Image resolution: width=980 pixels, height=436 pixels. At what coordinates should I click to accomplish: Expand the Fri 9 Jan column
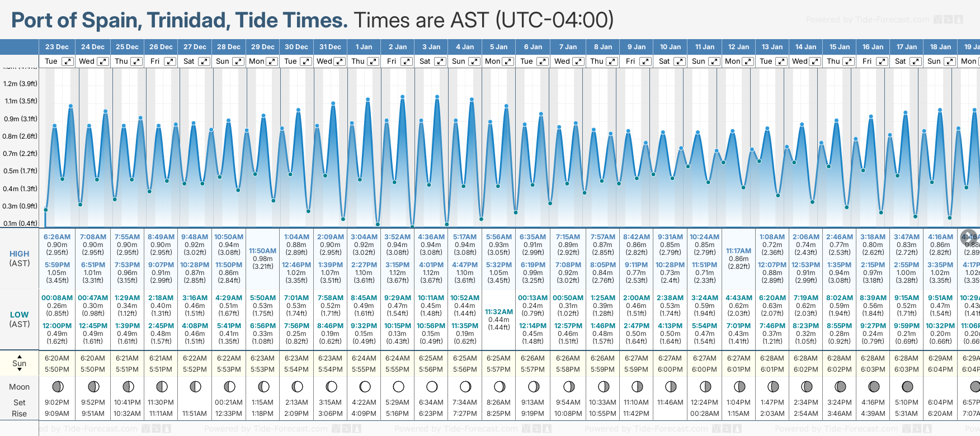point(646,61)
